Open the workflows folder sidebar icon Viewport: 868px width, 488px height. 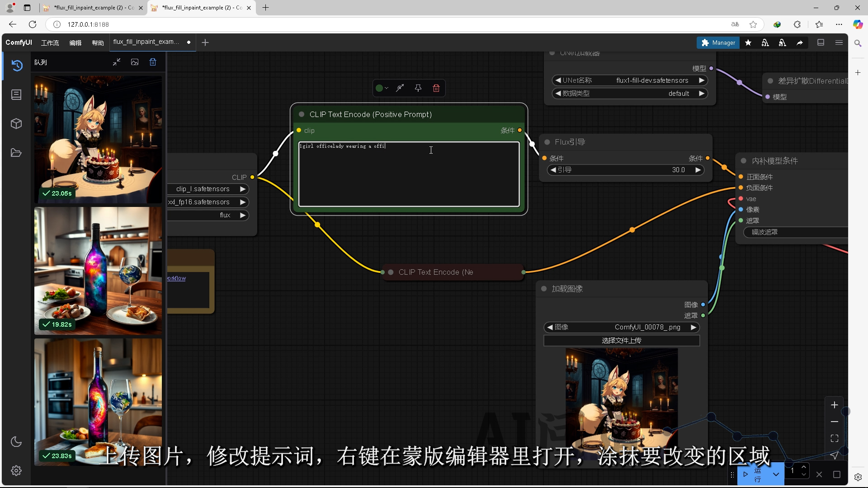16,153
